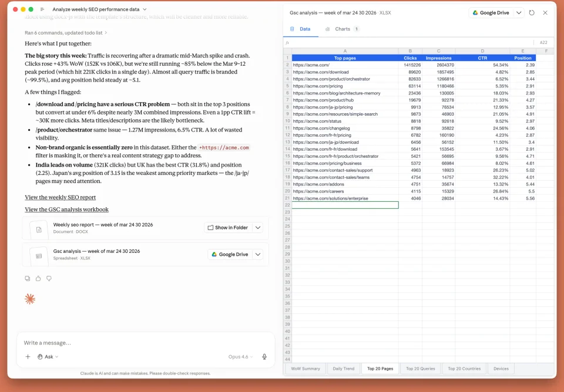This screenshot has width=564, height=392.
Task: Focus the 'Write a message...' input
Action: (x=146, y=343)
